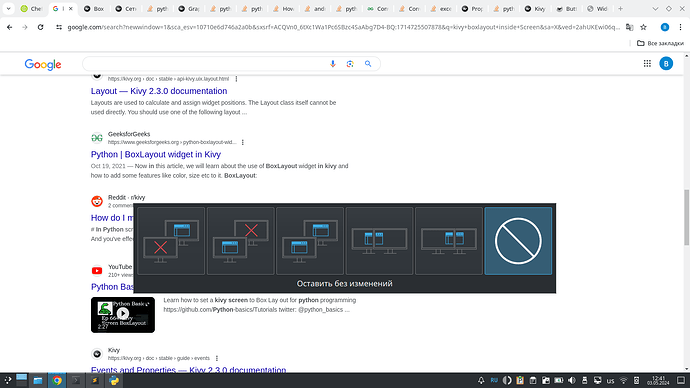Switch keyboard layout via RU indicator
690x388 pixels.
click(x=494, y=381)
